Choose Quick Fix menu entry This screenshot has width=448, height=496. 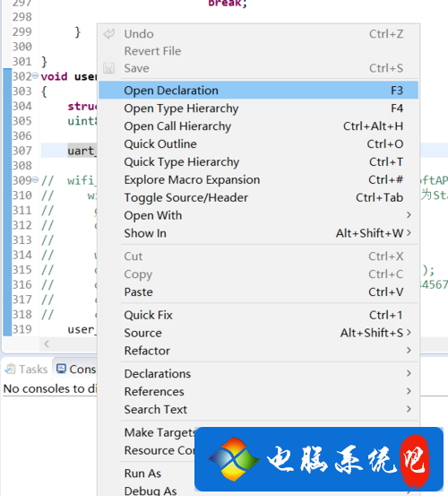pos(258,315)
